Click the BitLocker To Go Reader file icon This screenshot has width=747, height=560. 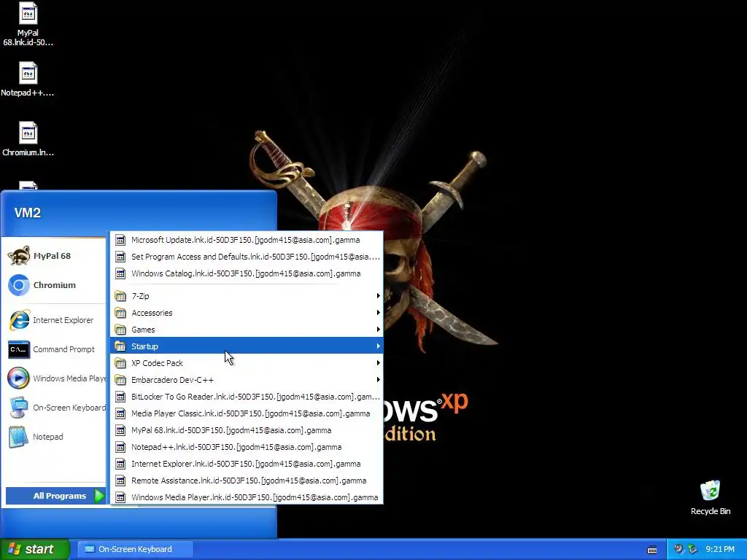[120, 397]
